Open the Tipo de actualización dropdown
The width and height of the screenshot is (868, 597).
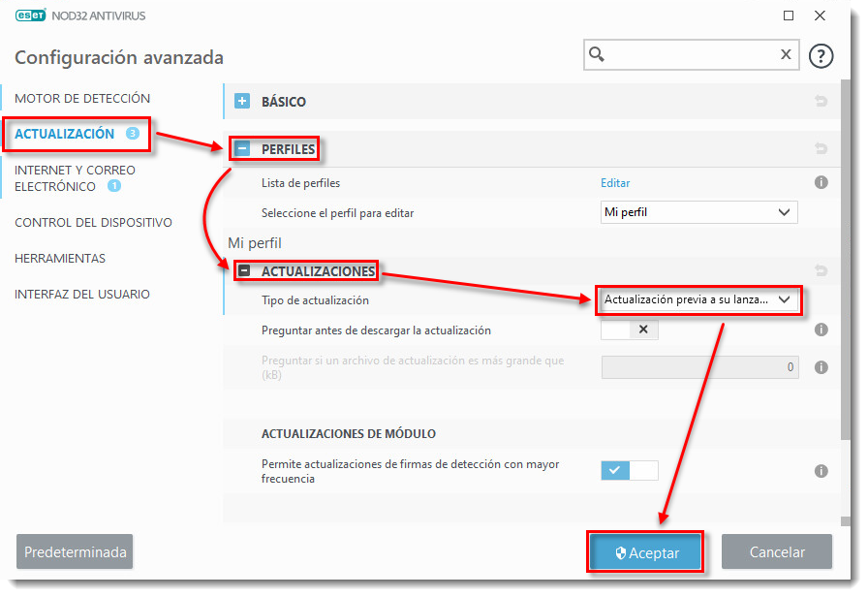point(697,300)
